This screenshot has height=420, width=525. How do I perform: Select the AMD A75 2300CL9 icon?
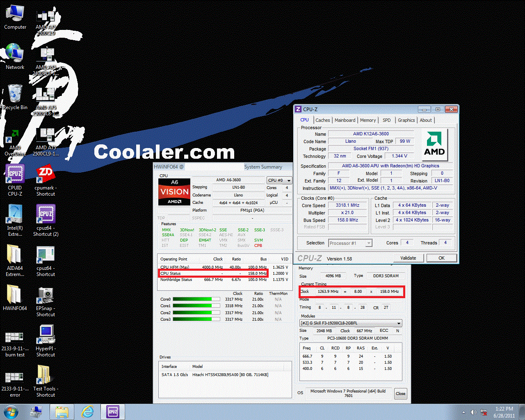pos(46,23)
